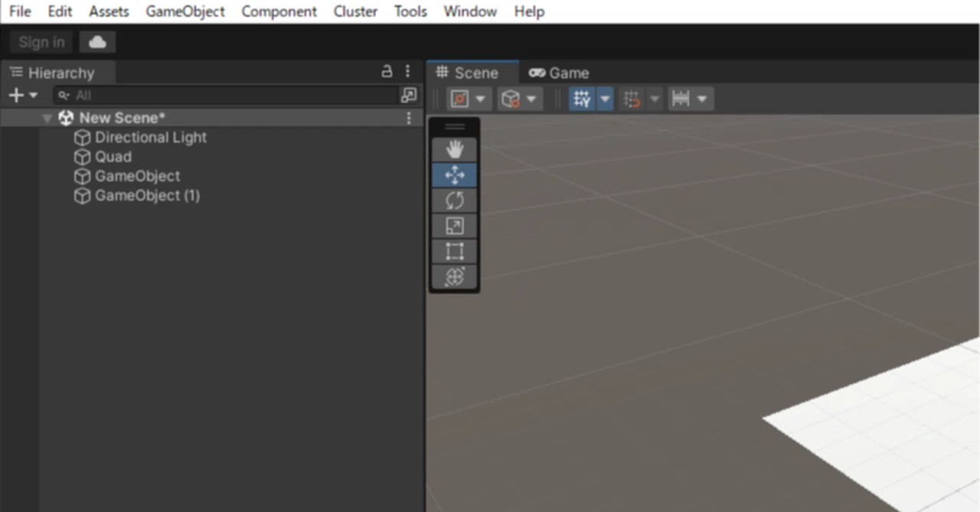The width and height of the screenshot is (980, 512).
Task: Select the Rotate tool
Action: pos(455,201)
